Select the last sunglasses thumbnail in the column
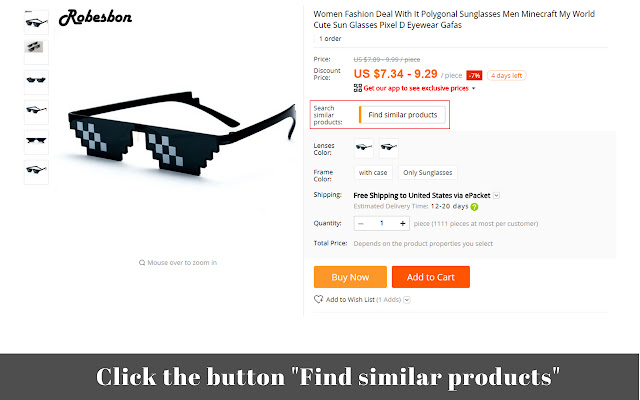Viewport: 640px width, 400px height. tap(36, 172)
